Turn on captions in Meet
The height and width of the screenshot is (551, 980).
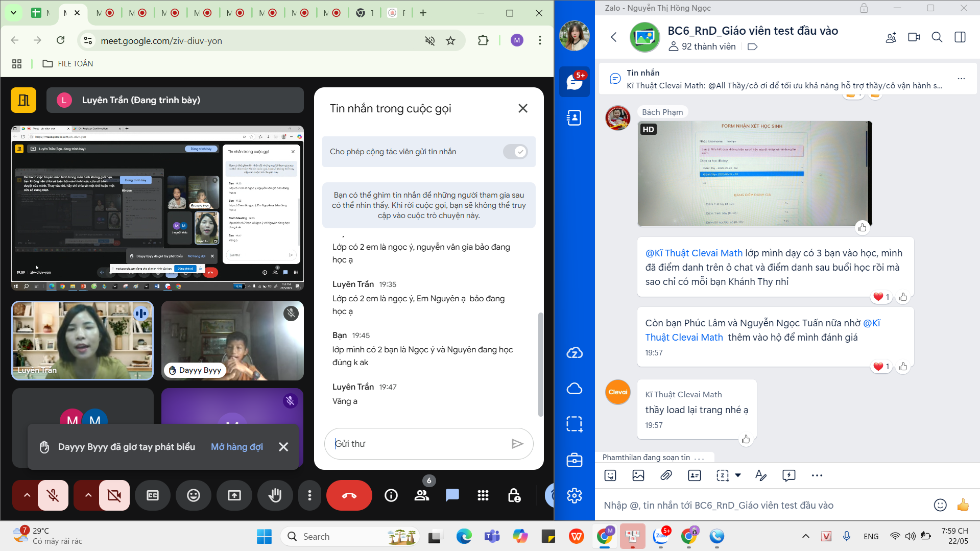[153, 495]
